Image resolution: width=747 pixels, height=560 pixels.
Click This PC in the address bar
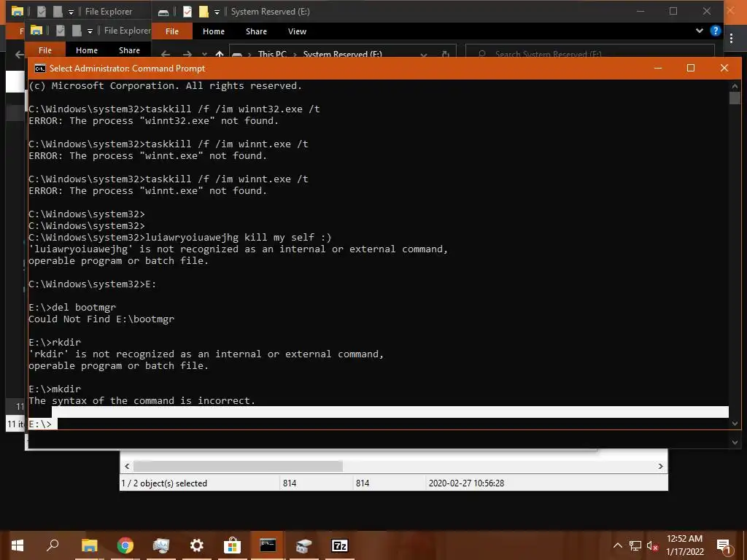coord(272,54)
